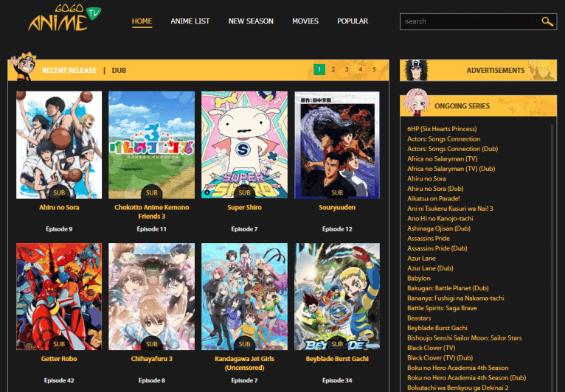
Task: Open Bananya: Fushigi na Nakama-tachi link
Action: tap(455, 298)
